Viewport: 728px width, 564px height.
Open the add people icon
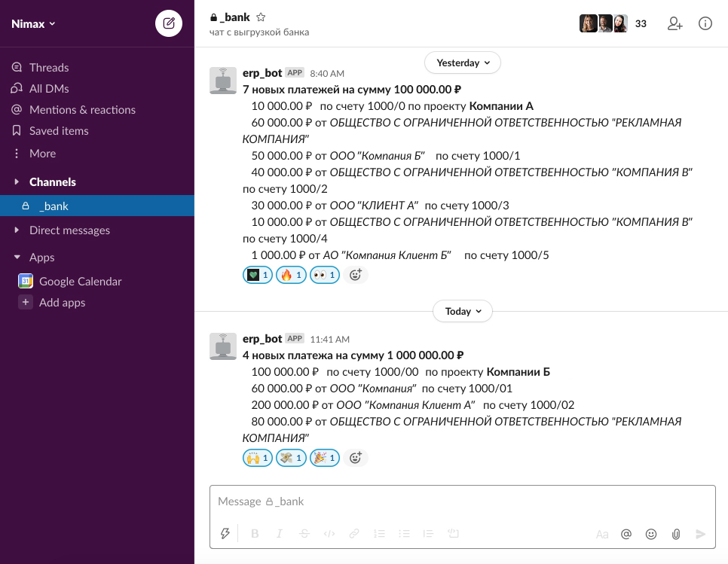[674, 23]
